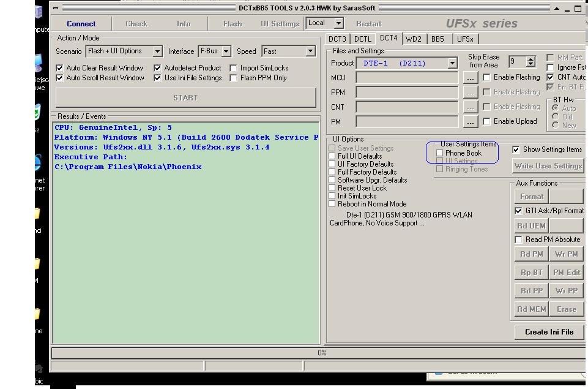Screen dimensions: 588x389
Task: Check the Phone Book option
Action: [x=440, y=153]
